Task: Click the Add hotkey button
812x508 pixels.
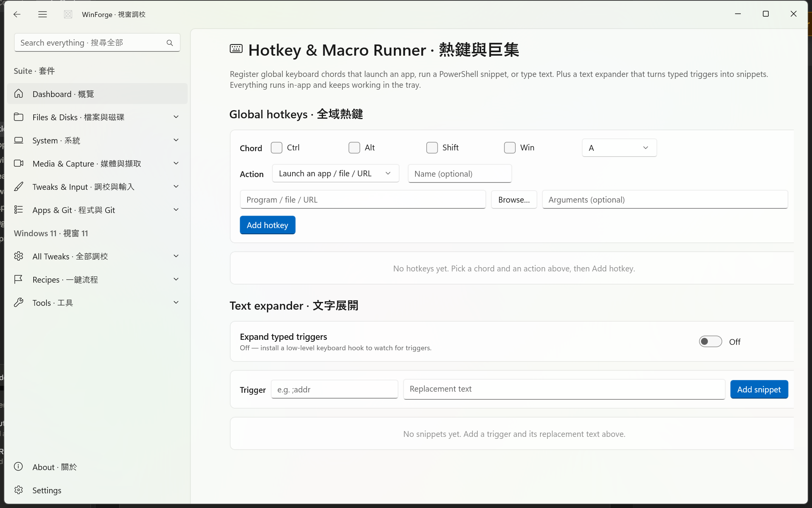Action: tap(267, 225)
